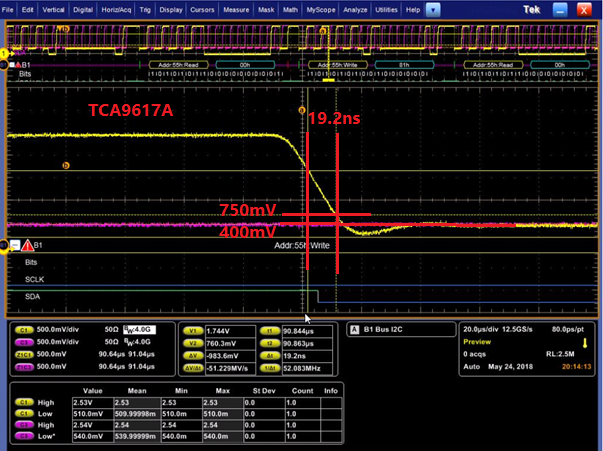Viewport: 603px width, 451px height.
Task: Click the yellow trigger status indicator under 80.0ps/pt
Action: 585,342
